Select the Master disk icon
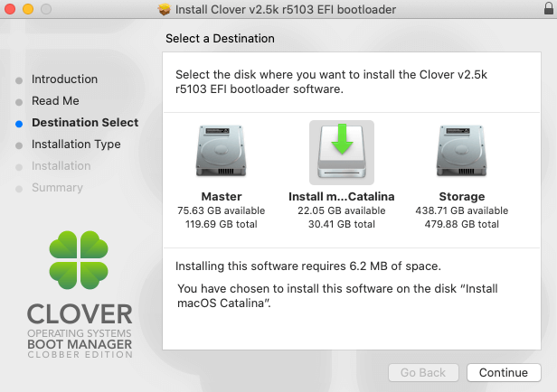The image size is (557, 392). click(x=221, y=151)
